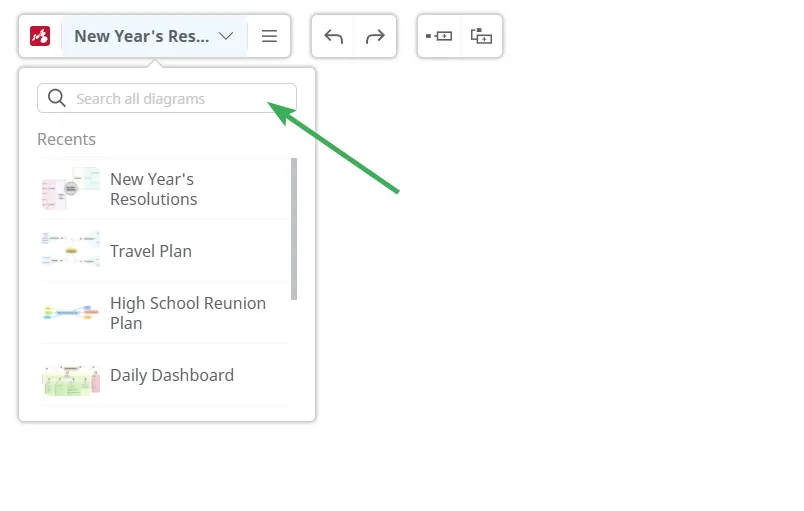The height and width of the screenshot is (511, 804).
Task: Click the add child topic icon
Action: click(481, 36)
